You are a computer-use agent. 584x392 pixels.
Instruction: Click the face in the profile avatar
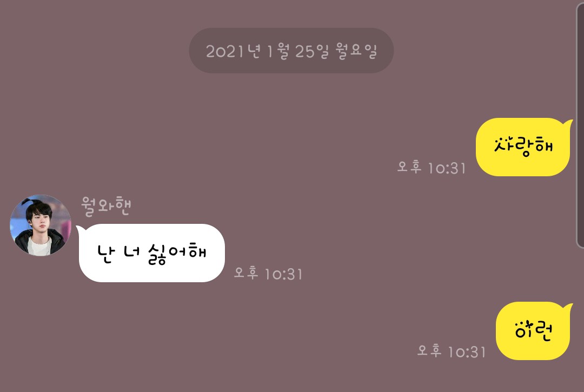(x=39, y=221)
